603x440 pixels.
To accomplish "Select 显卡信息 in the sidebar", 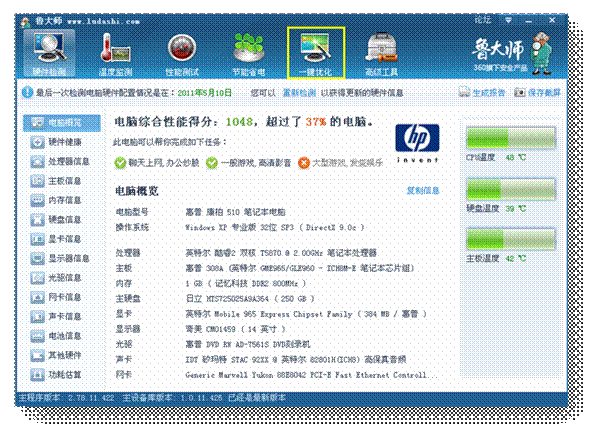I will pos(57,239).
